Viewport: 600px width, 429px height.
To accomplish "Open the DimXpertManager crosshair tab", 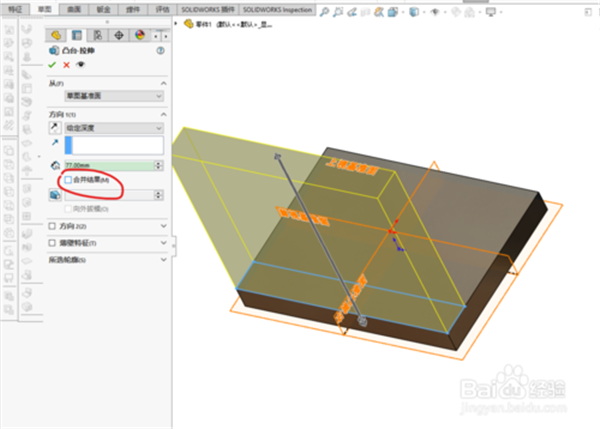I will (x=118, y=34).
